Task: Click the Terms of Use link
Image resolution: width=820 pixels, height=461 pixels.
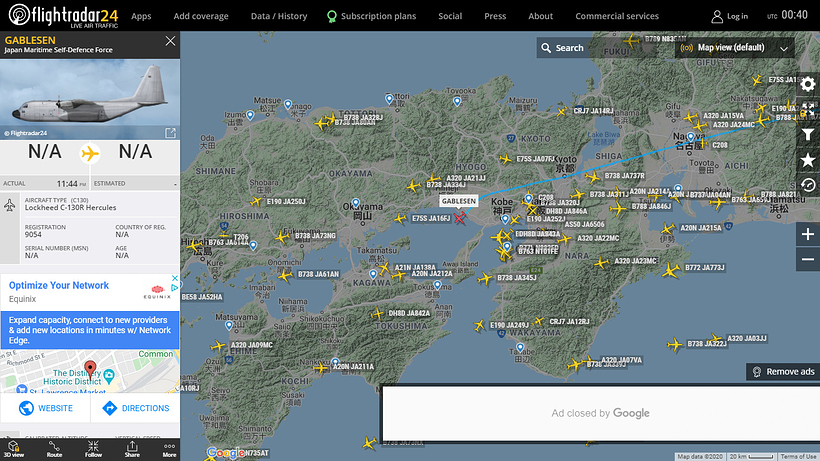Action: 798,456
